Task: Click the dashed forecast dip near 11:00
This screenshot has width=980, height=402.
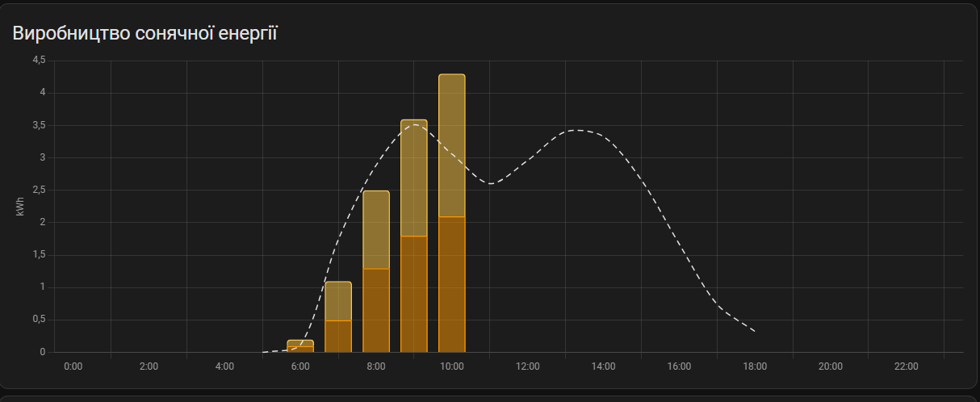Action: pyautogui.click(x=490, y=183)
